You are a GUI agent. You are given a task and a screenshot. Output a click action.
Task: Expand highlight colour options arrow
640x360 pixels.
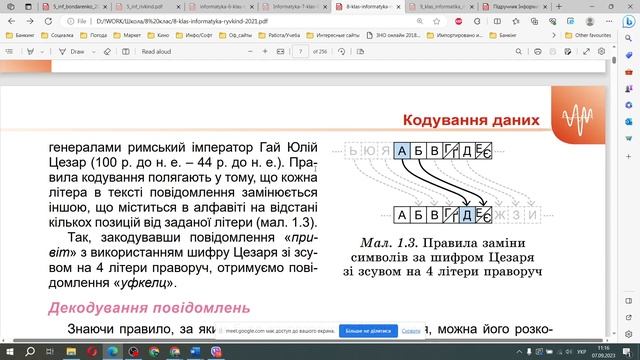point(42,52)
